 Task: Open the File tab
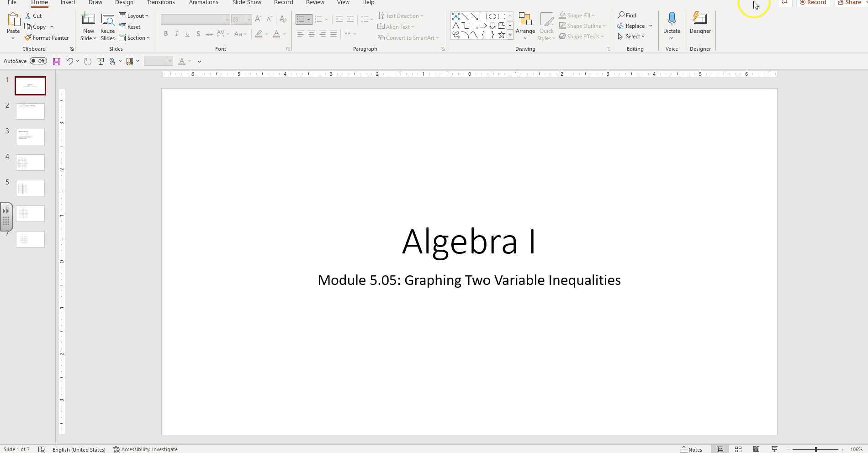click(12, 3)
